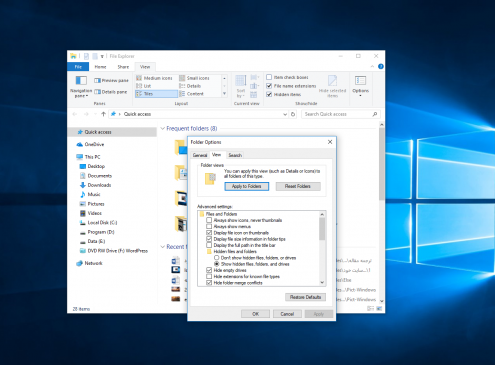Cancel the Folder Options dialog
The height and width of the screenshot is (365, 495).
tap(287, 314)
